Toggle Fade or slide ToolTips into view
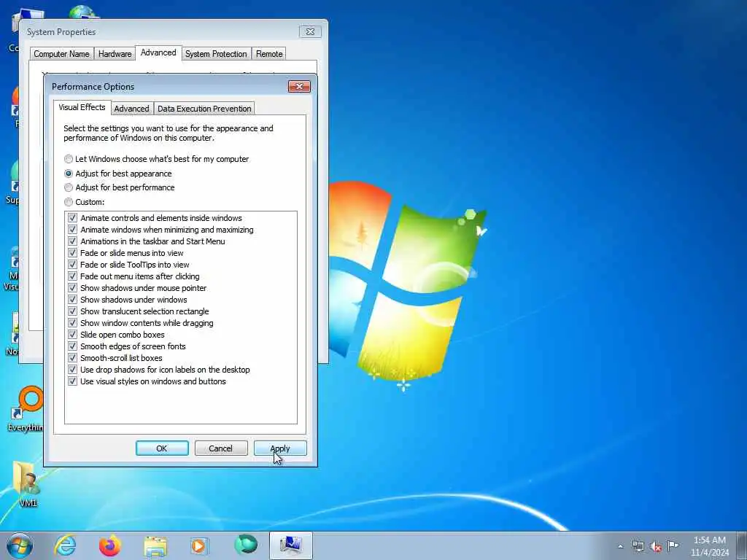747x560 pixels. pyautogui.click(x=72, y=265)
